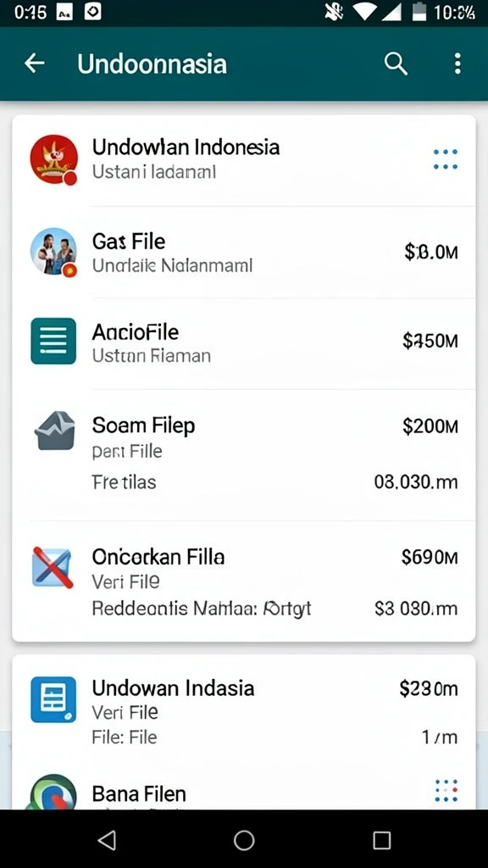The image size is (488, 868).
Task: Select Oncorkan Filla list entry
Action: [243, 580]
